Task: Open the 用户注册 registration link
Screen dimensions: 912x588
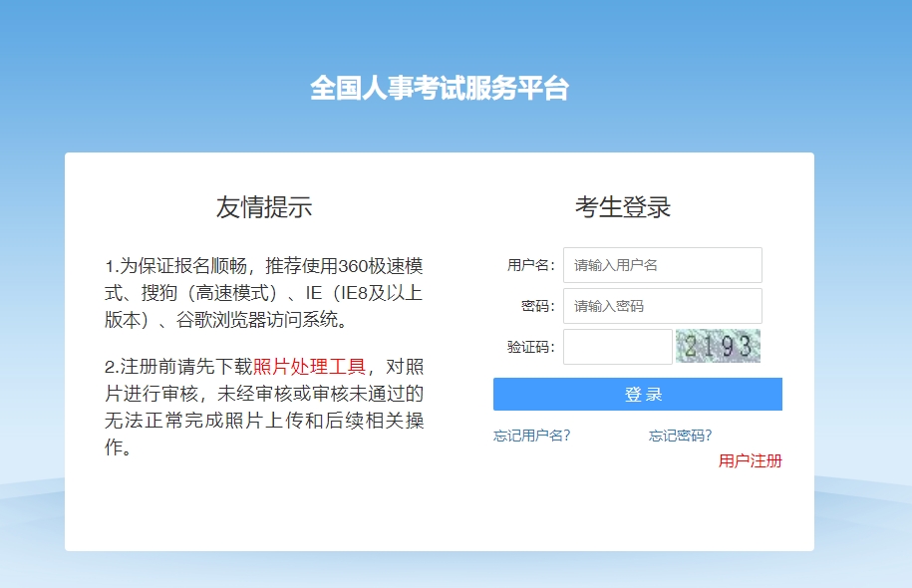Action: click(751, 461)
